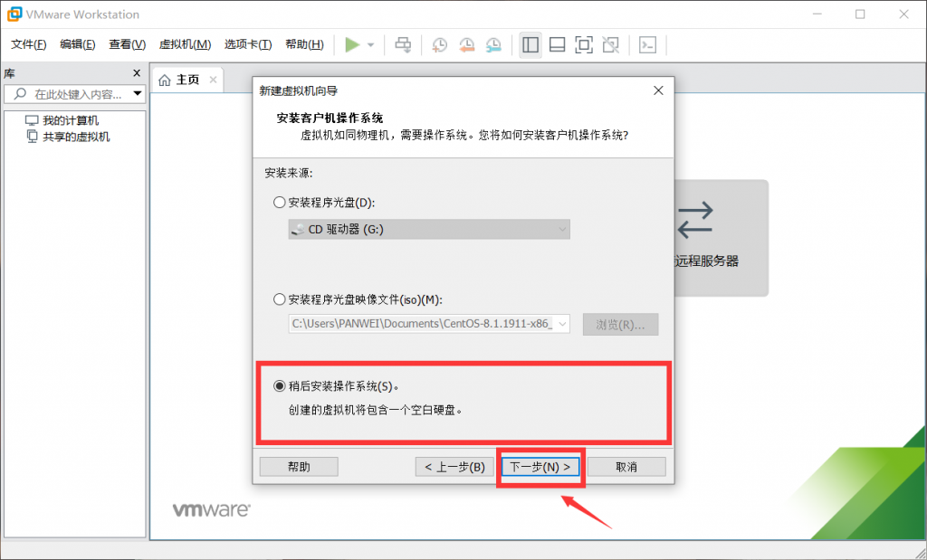927x560 pixels.
Task: Maximize the VMware Workstation window
Action: [860, 14]
